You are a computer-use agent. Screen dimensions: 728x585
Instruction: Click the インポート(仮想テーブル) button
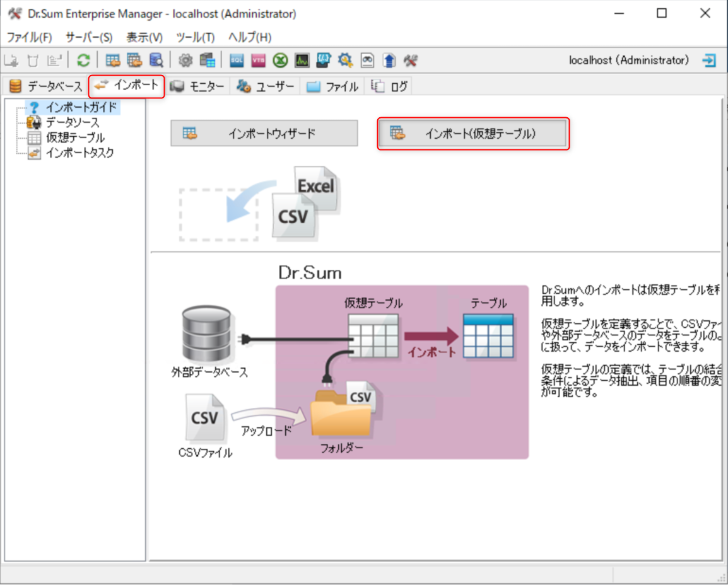tap(473, 134)
